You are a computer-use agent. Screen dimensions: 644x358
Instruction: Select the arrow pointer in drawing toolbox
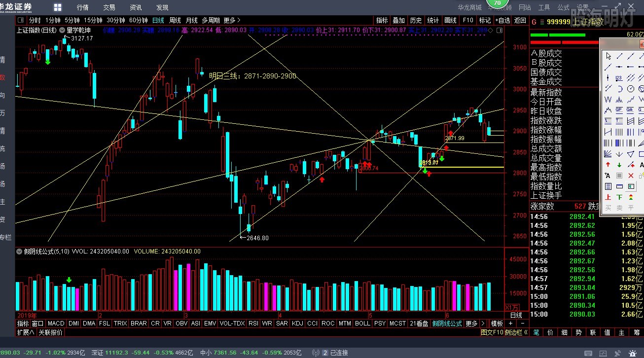[608, 56]
